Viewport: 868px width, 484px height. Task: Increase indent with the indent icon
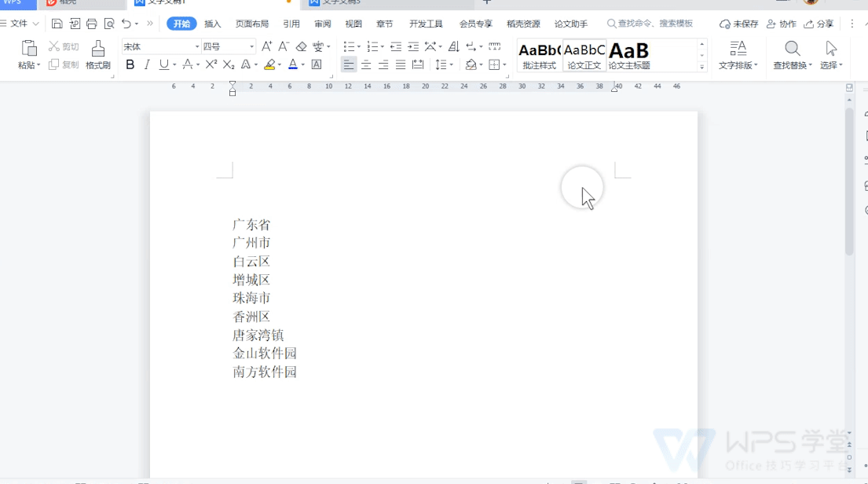[412, 46]
